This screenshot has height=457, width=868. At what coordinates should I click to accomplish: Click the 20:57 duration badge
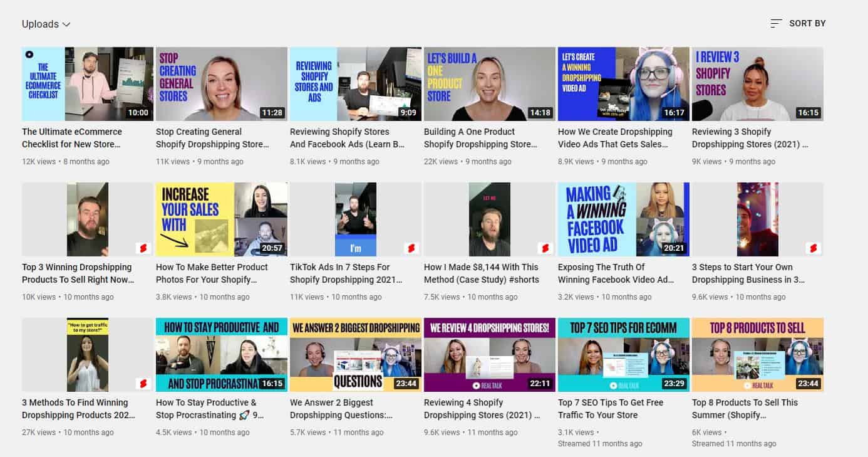(272, 248)
